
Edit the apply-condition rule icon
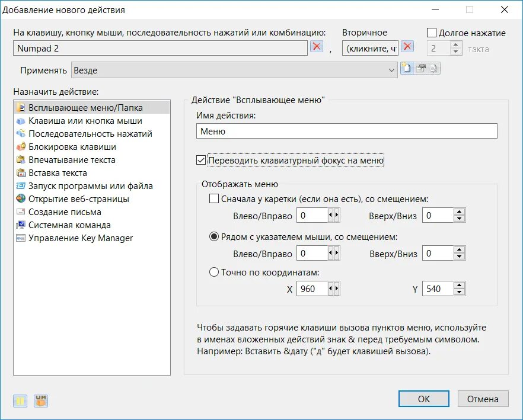click(x=420, y=68)
